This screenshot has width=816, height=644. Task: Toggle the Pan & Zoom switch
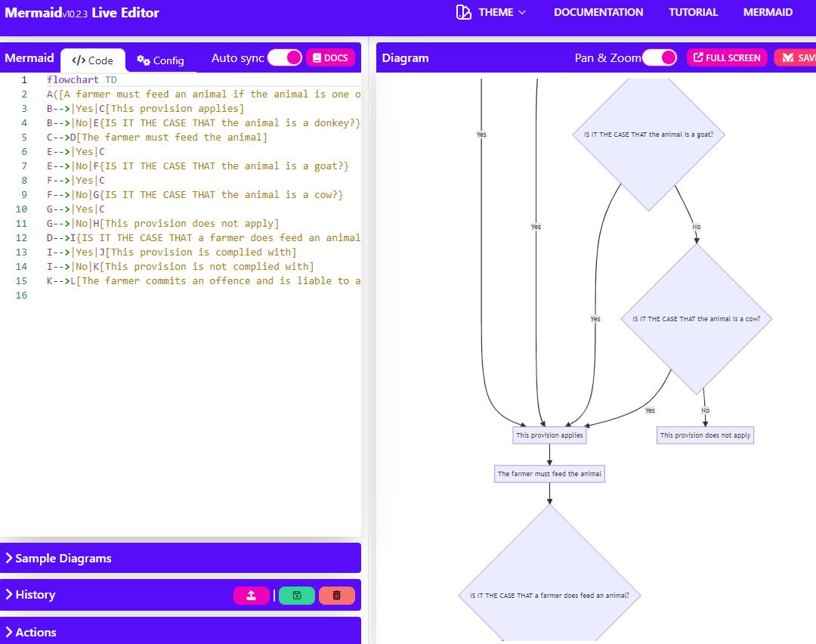(x=660, y=57)
